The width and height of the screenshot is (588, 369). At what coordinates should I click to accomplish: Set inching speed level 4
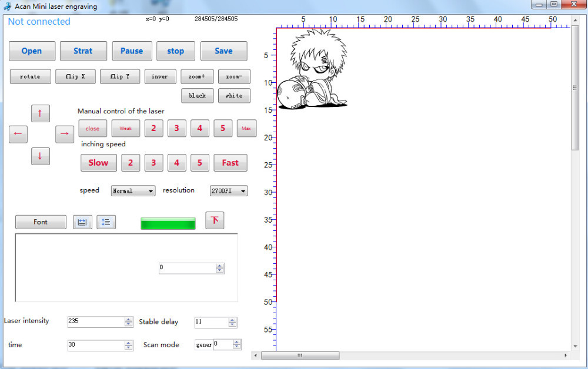click(176, 163)
